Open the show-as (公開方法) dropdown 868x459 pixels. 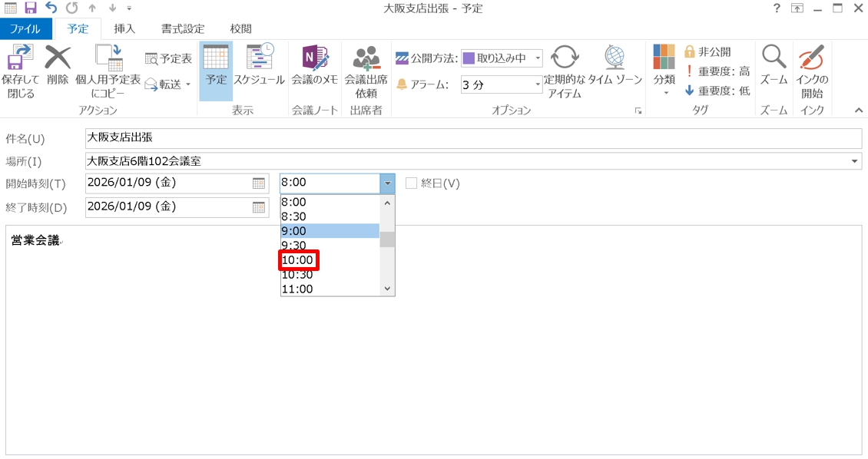pos(538,58)
